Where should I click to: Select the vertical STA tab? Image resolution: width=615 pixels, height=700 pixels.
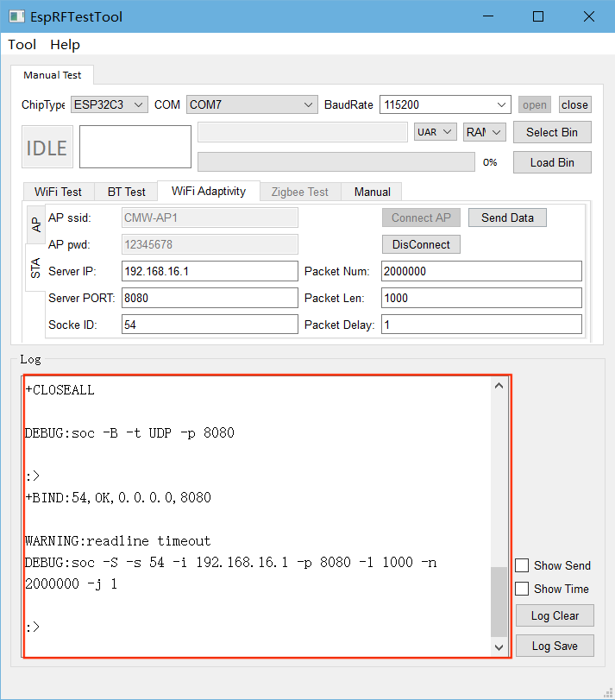click(36, 268)
